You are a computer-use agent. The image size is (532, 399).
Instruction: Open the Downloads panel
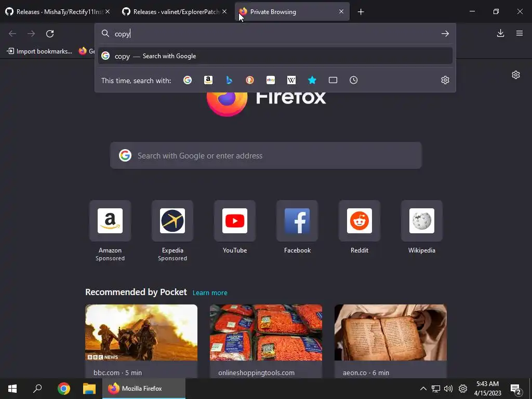(500, 33)
